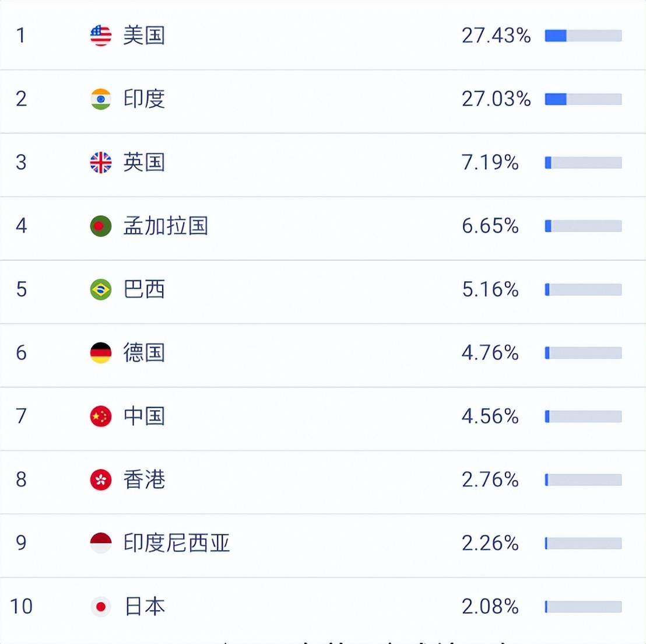The width and height of the screenshot is (646, 644).
Task: Click the 4.56% percentage for 中国
Action: click(490, 416)
